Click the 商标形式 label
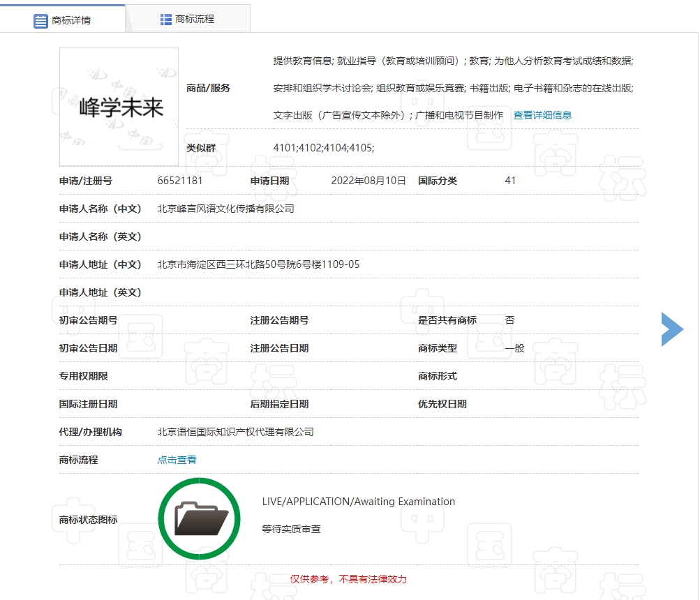The width and height of the screenshot is (700, 600). pyautogui.click(x=438, y=376)
